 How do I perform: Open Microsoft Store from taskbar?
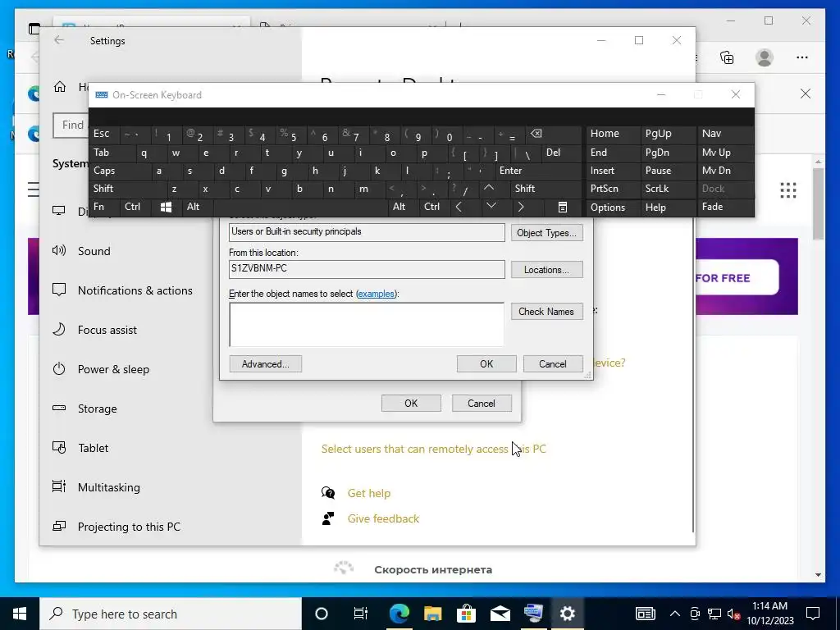(467, 614)
